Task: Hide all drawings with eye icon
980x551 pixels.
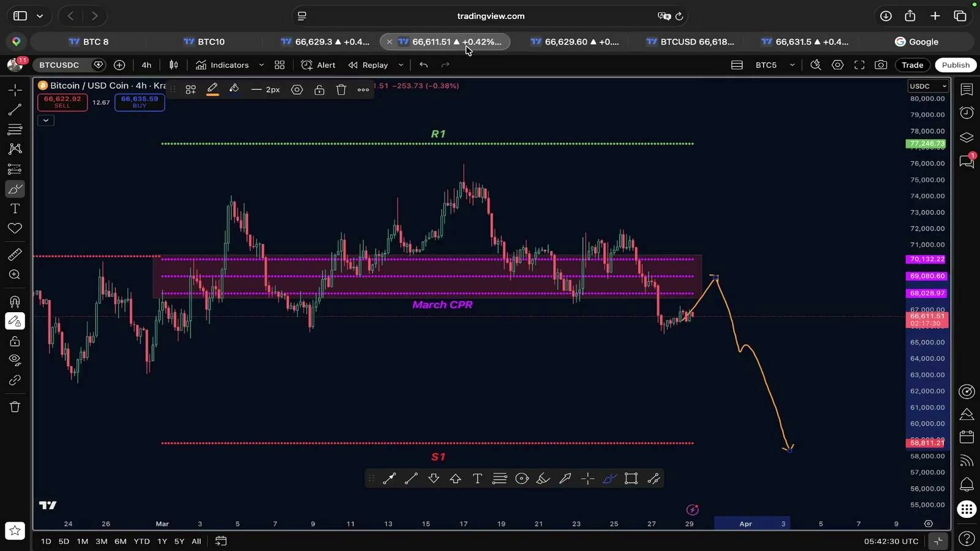Action: (15, 360)
